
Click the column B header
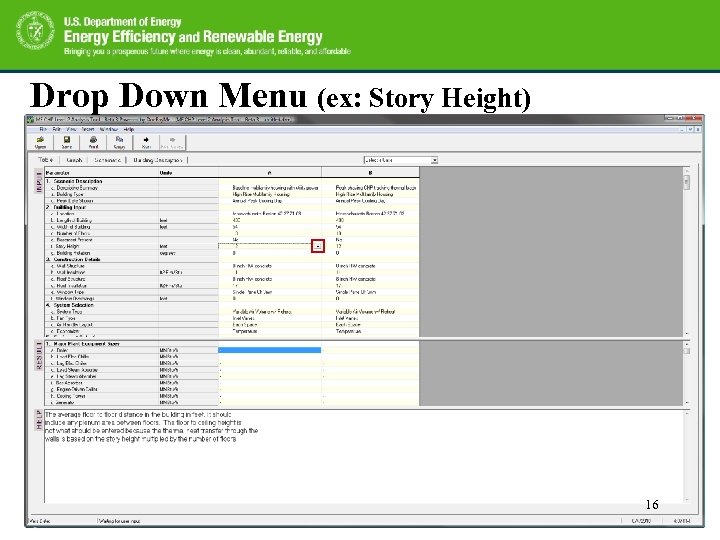(370, 173)
